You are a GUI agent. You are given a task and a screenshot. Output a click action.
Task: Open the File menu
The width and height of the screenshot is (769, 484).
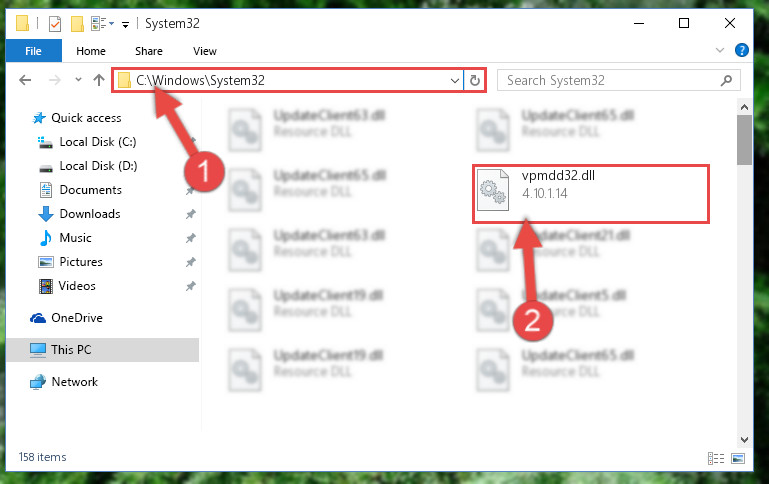[33, 51]
